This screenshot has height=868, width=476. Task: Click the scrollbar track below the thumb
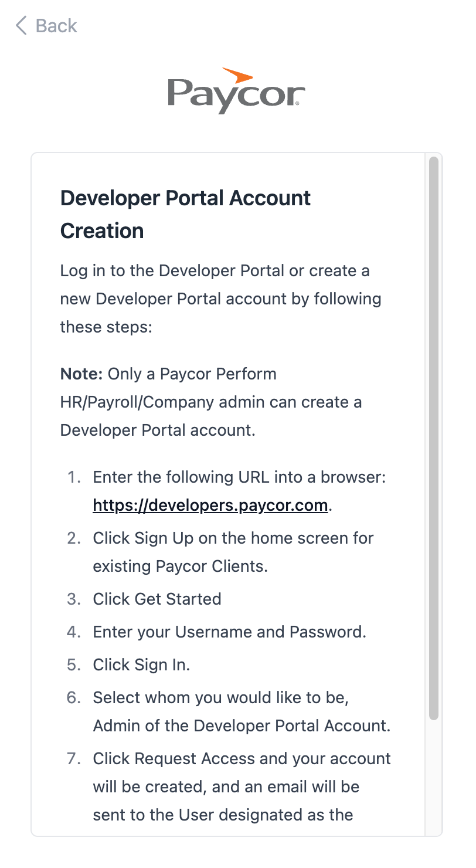click(x=433, y=774)
